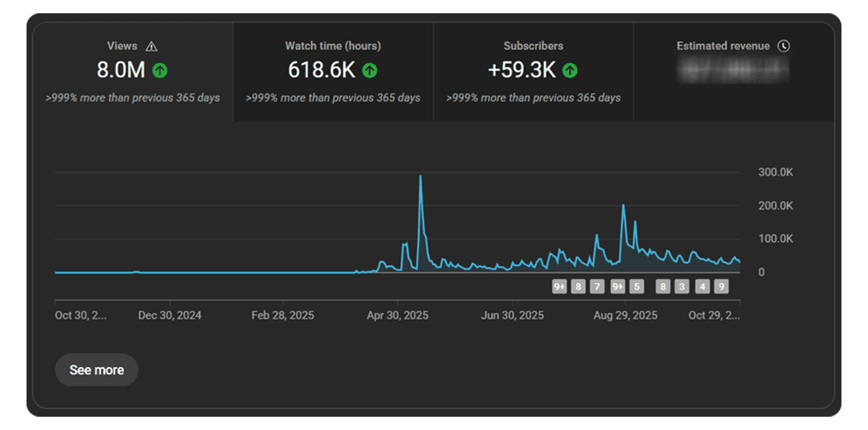Click the 618.6K watch time value
Screen dimensions: 868x430
pos(322,70)
